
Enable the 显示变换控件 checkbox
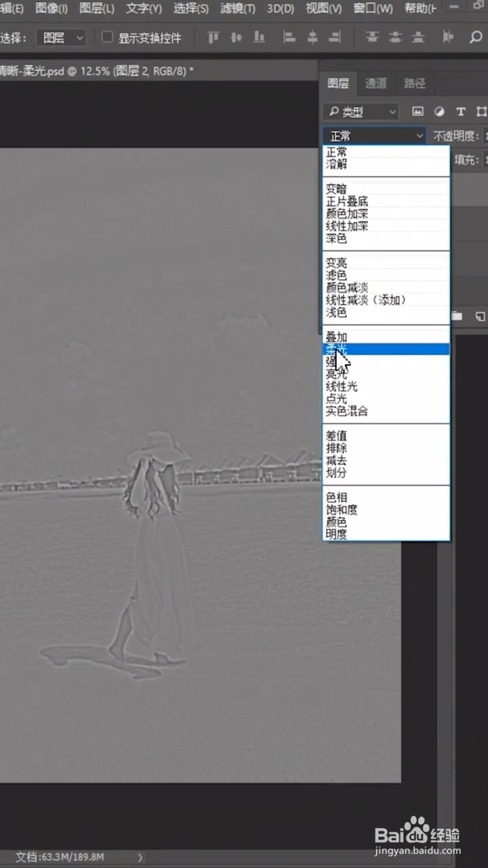point(107,37)
